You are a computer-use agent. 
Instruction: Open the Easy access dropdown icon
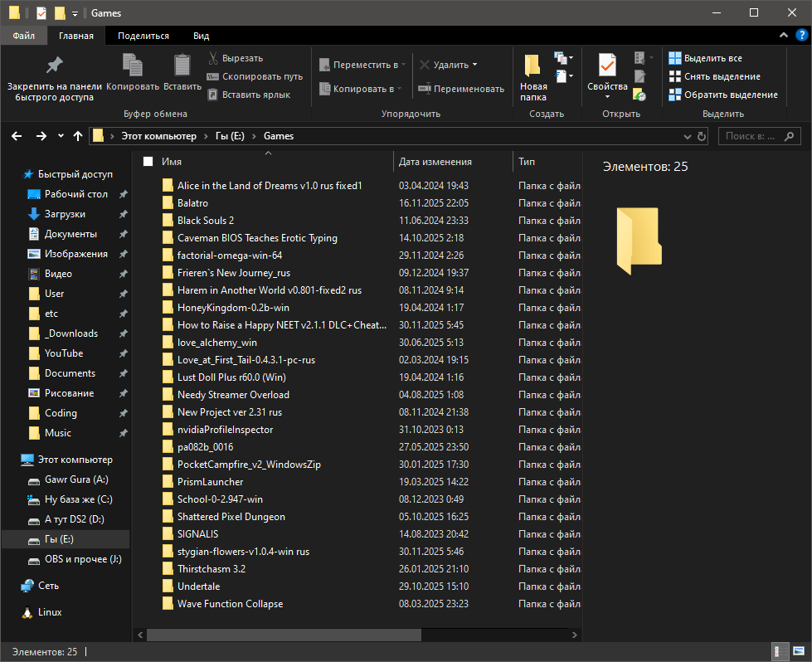563,76
